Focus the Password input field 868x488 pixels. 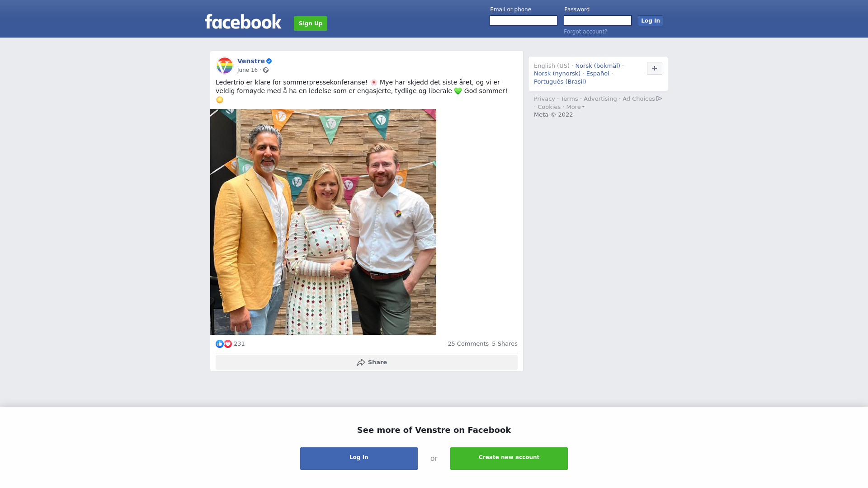tap(598, 21)
